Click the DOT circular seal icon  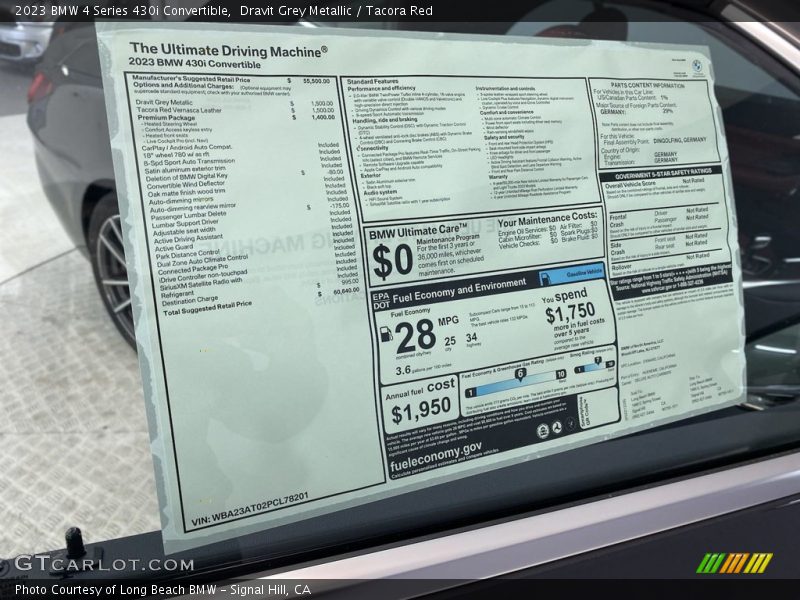point(557,429)
